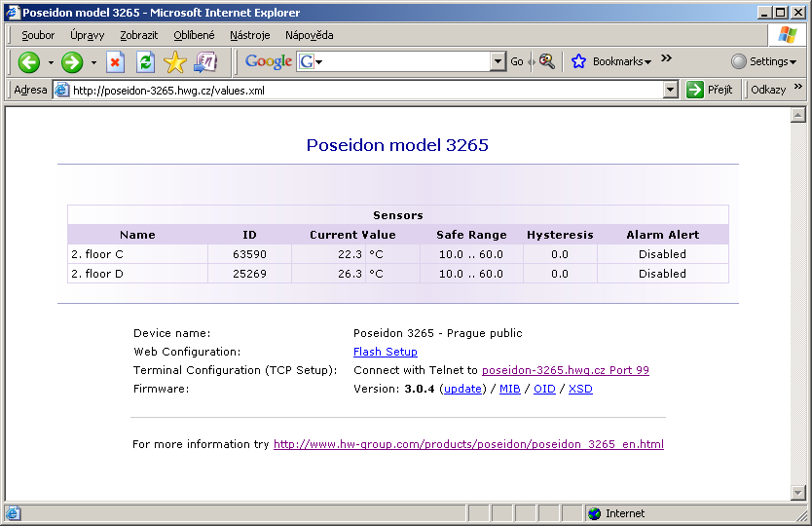Open the OID link

544,389
